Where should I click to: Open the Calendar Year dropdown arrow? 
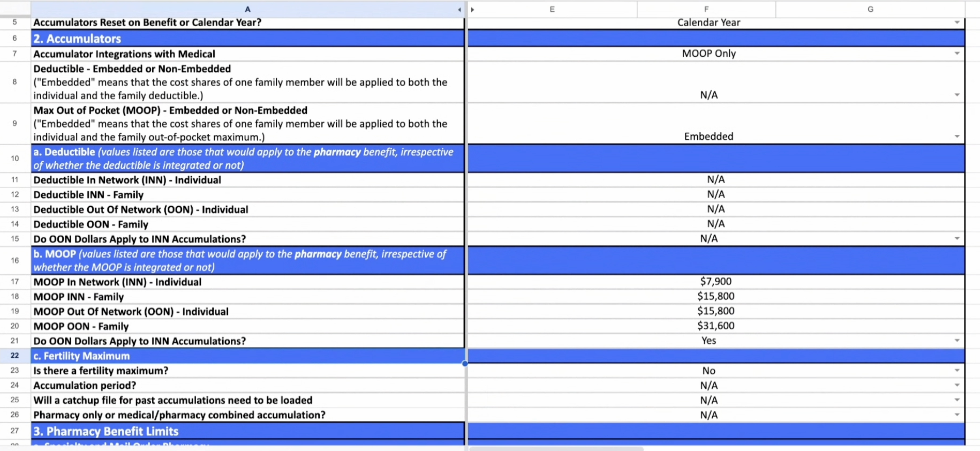click(x=956, y=22)
